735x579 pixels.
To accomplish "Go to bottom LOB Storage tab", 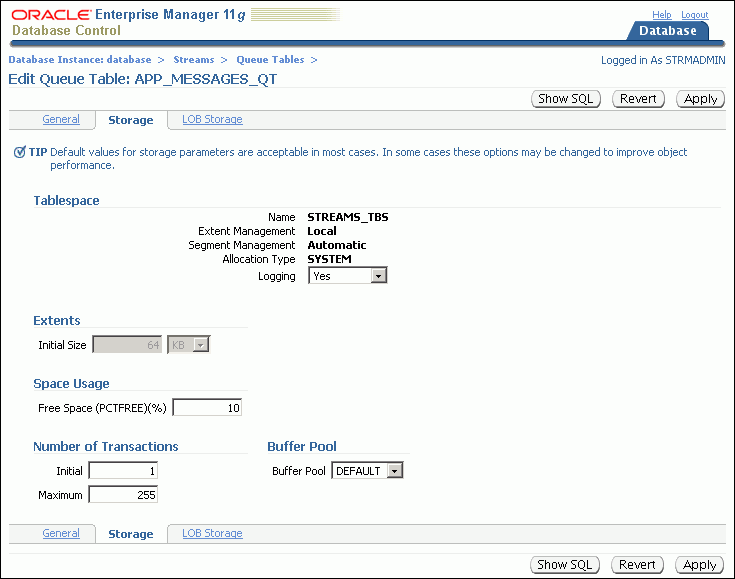I will click(x=212, y=534).
